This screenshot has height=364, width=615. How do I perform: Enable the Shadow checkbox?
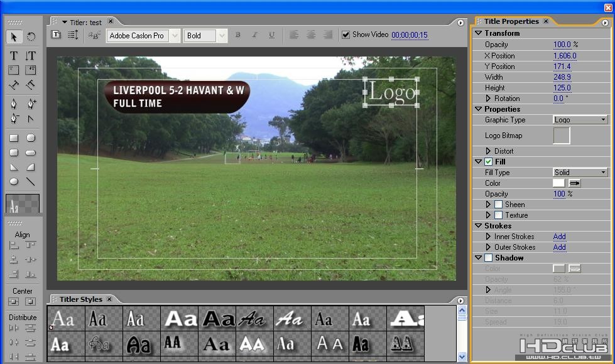(489, 258)
